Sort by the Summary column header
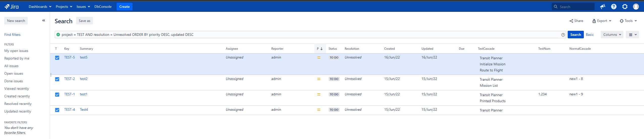644x139 pixels. point(86,49)
